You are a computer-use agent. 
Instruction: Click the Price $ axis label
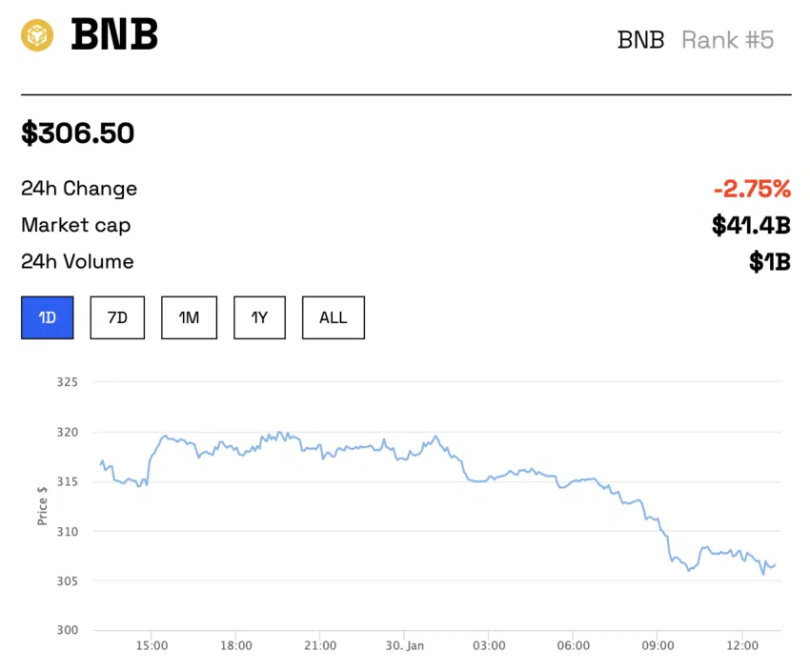click(x=42, y=505)
